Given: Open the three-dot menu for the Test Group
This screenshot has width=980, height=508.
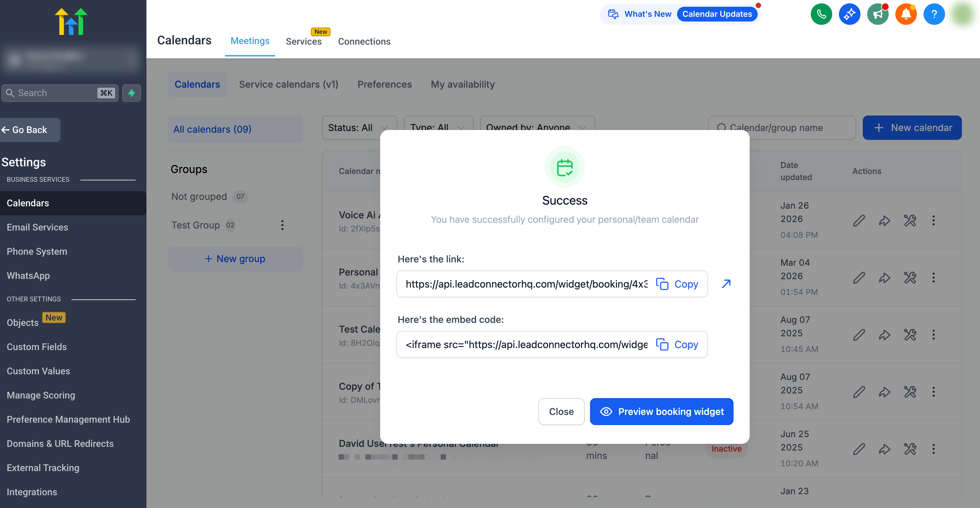Looking at the screenshot, I should tap(282, 225).
